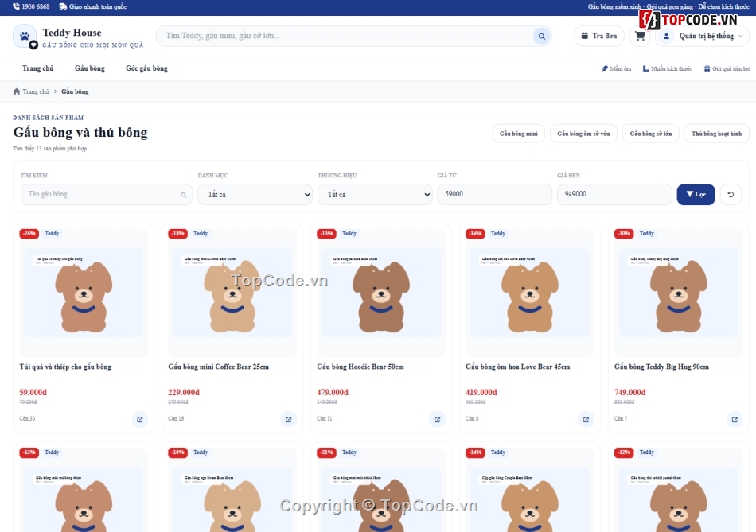Open the Danh mục dropdown
The height and width of the screenshot is (532, 756).
coord(255,195)
